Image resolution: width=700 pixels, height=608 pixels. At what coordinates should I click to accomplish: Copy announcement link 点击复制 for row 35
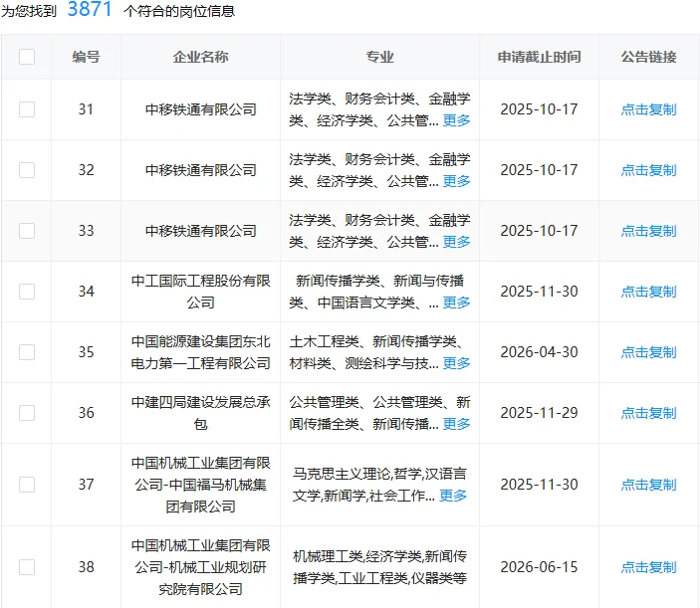tap(648, 352)
